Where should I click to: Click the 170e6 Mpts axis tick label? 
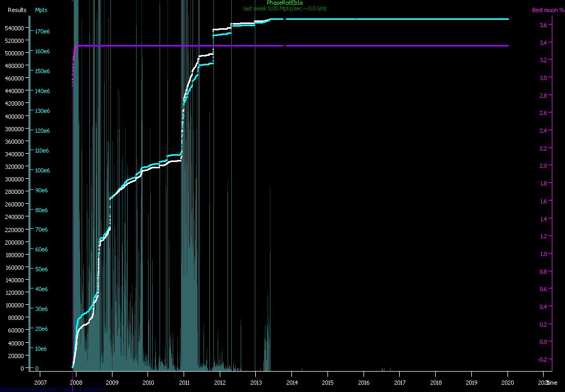coord(42,31)
